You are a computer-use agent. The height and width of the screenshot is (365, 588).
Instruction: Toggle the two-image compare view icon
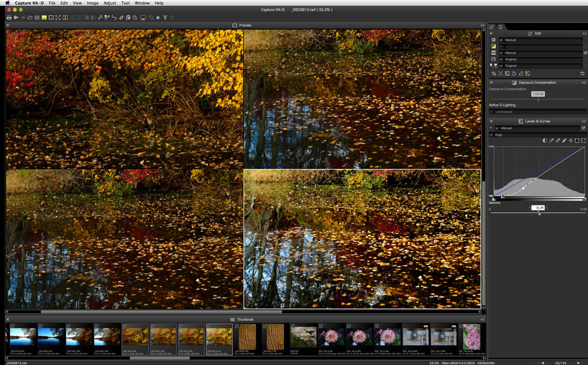pos(65,18)
